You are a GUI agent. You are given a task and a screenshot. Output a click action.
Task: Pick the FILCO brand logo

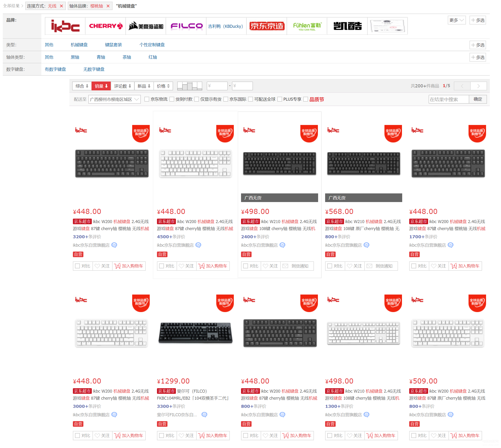coord(186,26)
